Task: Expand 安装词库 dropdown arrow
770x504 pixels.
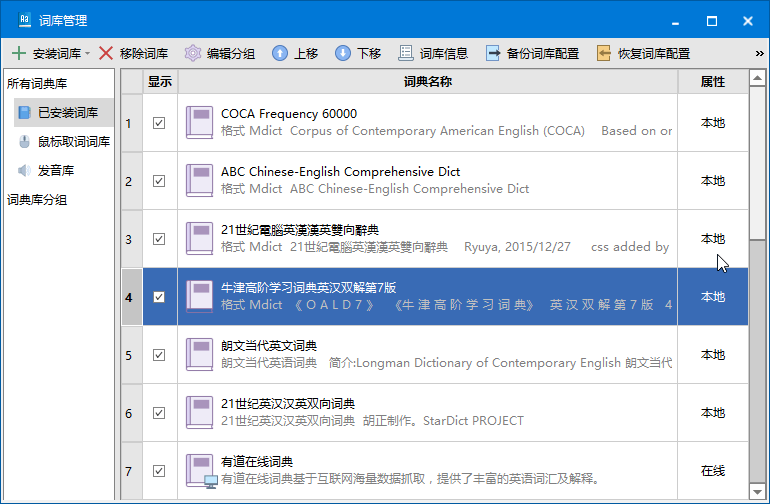Action: 87,54
